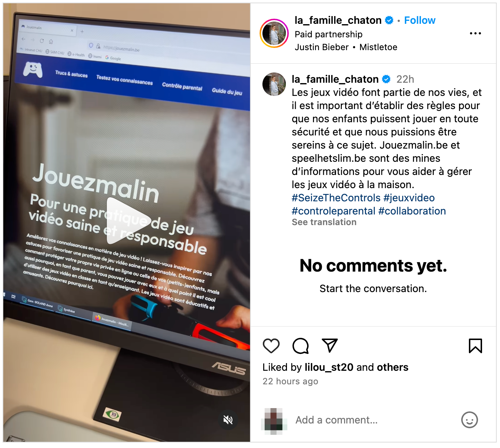Open the emoji picker smiley icon

point(470,420)
